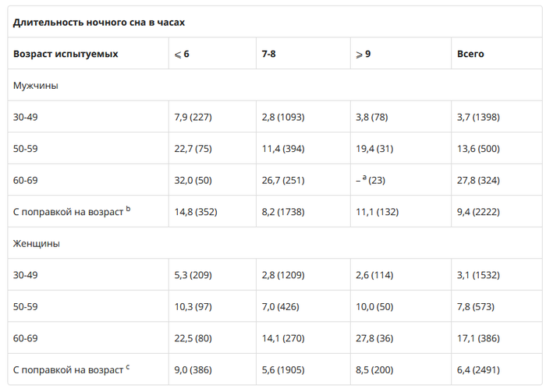Select the "Женщины" section row

37,243
